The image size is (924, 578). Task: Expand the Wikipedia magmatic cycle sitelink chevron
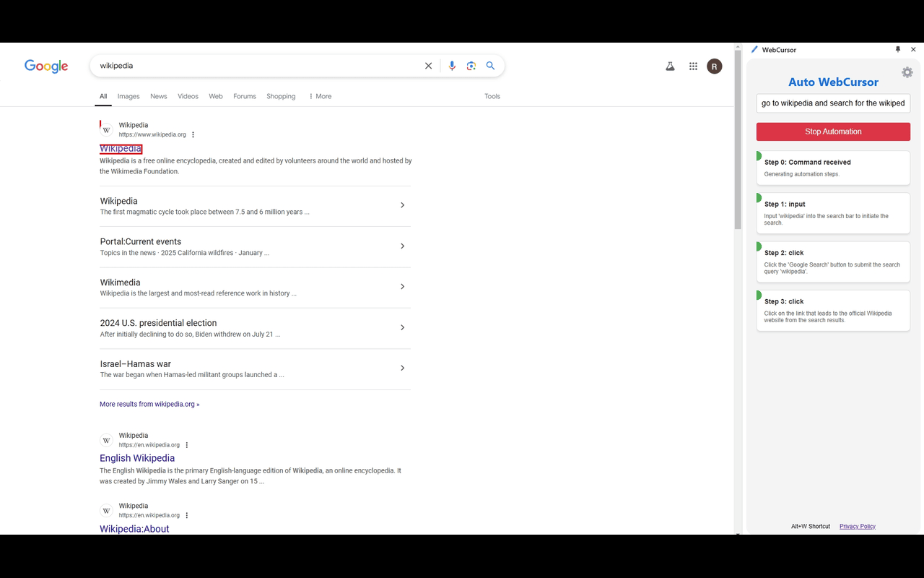pyautogui.click(x=402, y=205)
